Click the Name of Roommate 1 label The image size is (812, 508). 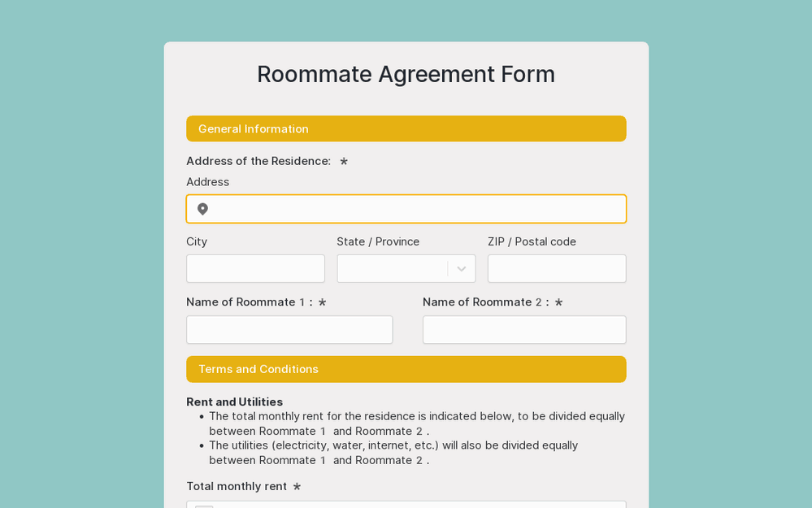249,302
